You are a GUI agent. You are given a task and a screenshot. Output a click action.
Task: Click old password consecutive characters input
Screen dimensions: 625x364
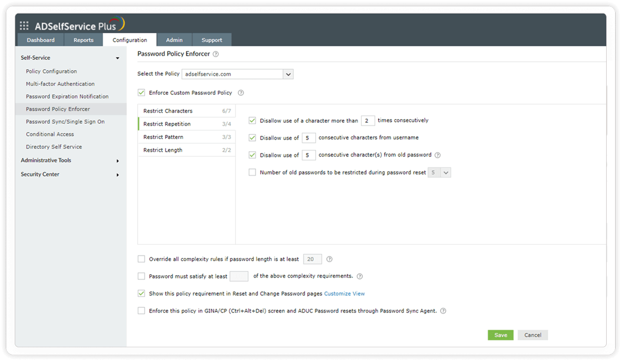tap(309, 155)
